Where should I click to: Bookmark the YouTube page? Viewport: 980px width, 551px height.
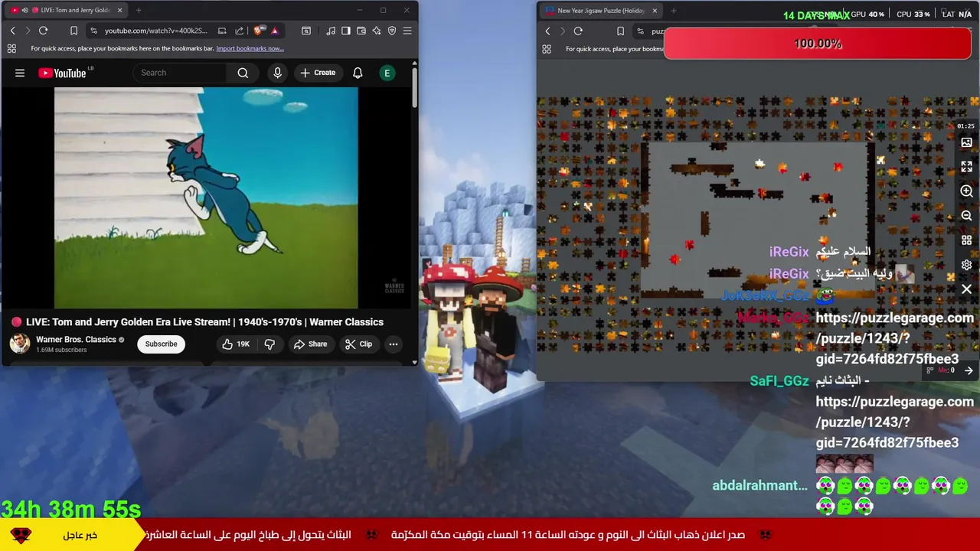(73, 31)
